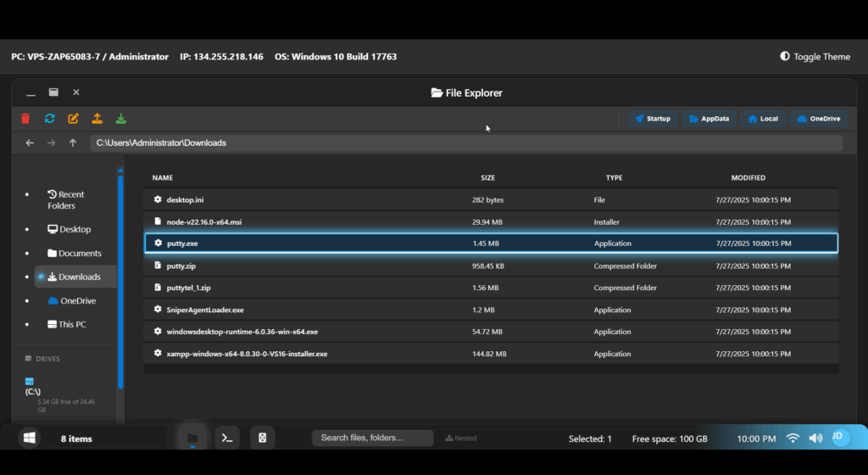Screen dimensions: 868x475
Task: Click the green download file icon
Action: coord(121,119)
